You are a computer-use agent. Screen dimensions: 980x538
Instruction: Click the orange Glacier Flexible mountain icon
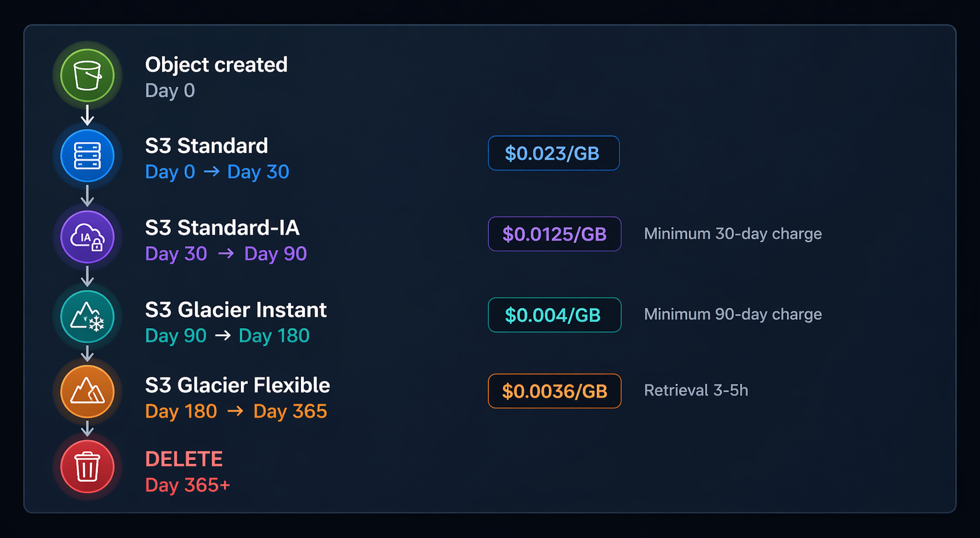[x=87, y=392]
